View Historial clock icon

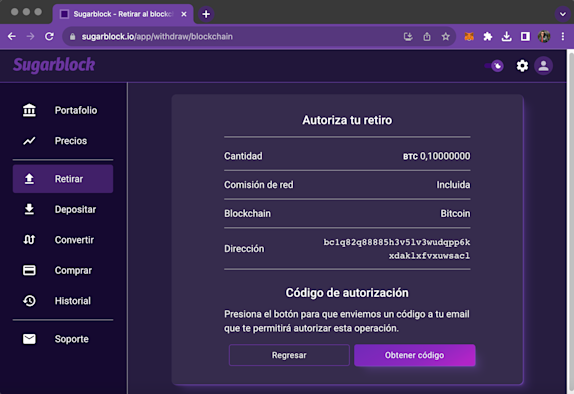[x=29, y=301]
